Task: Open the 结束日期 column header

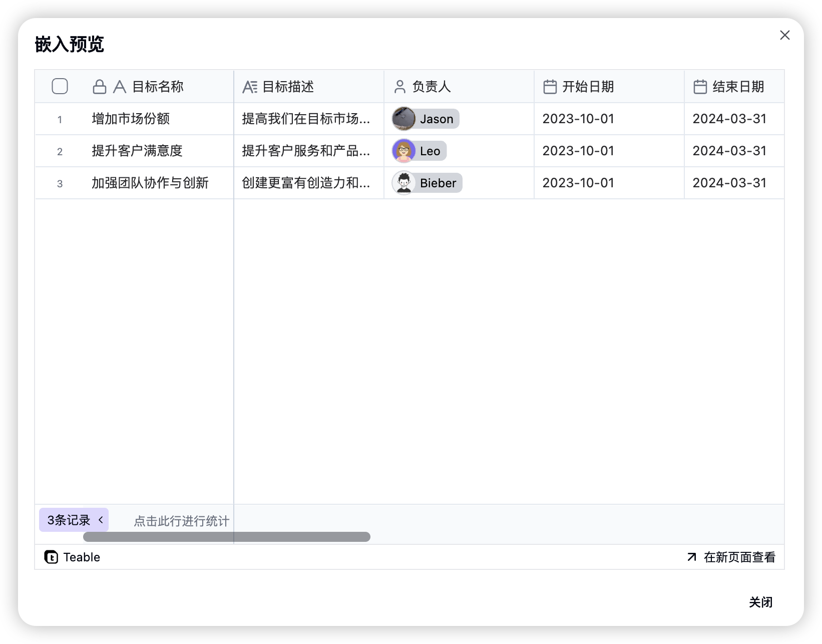Action: click(x=734, y=87)
